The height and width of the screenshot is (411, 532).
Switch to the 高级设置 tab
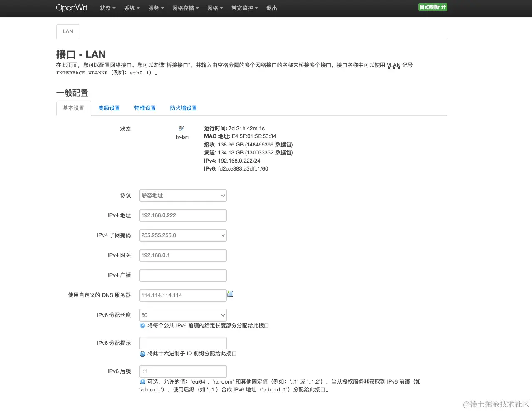point(109,108)
